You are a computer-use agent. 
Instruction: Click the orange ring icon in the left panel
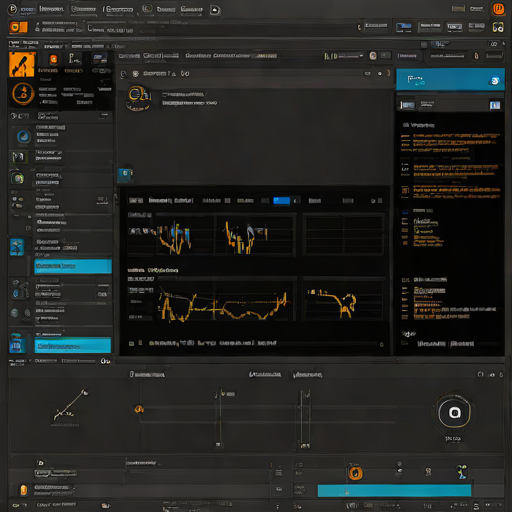pyautogui.click(x=23, y=94)
